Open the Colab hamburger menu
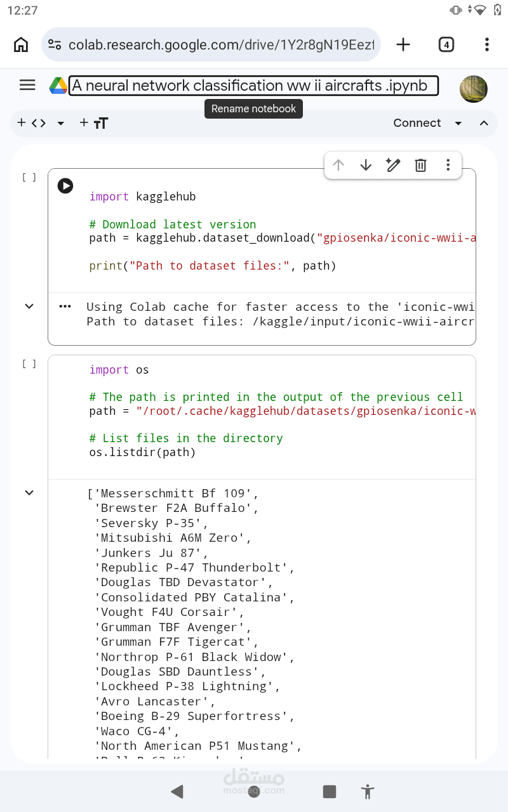 [x=27, y=85]
